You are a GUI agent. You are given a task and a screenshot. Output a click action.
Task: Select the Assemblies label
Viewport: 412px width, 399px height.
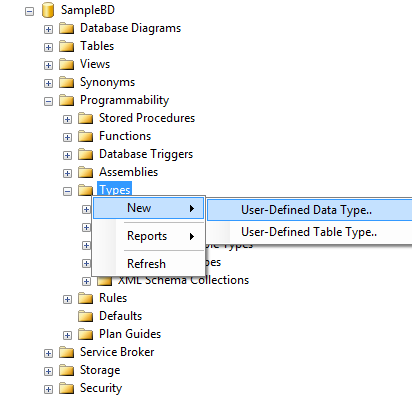click(x=129, y=172)
